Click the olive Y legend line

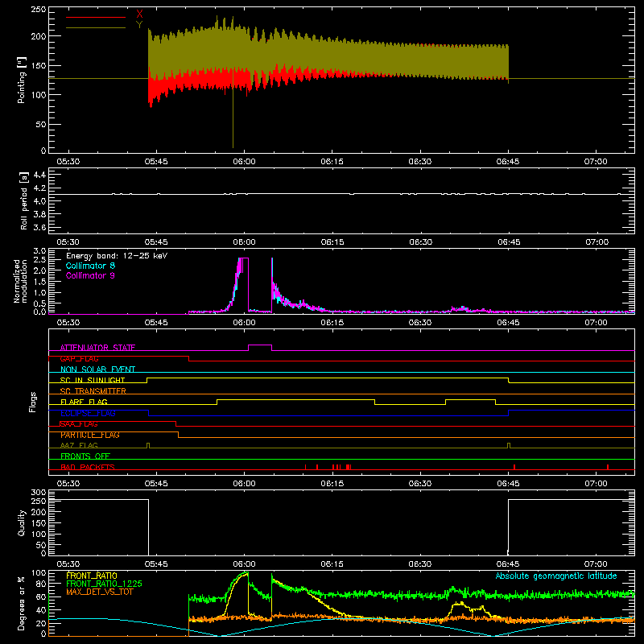click(96, 27)
